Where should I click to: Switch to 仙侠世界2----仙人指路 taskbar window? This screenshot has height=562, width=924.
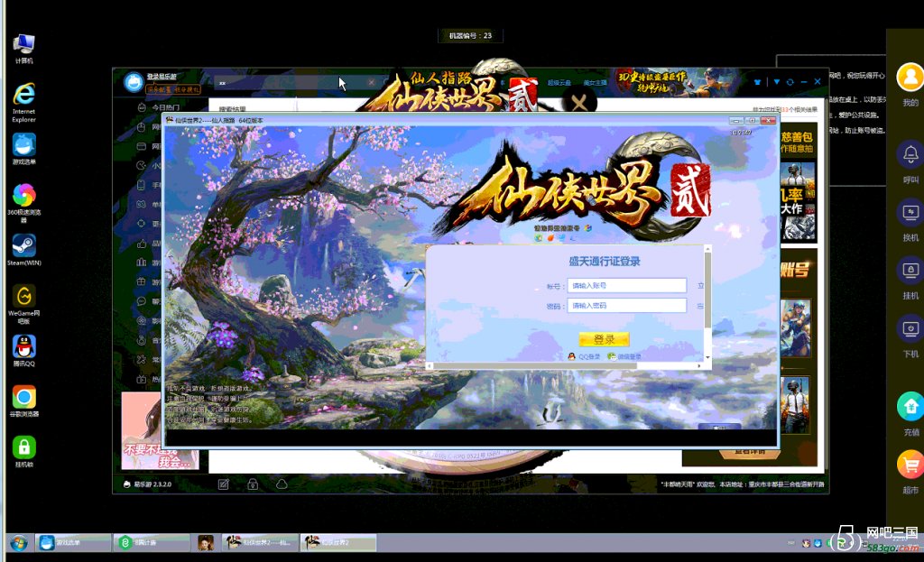pos(259,542)
